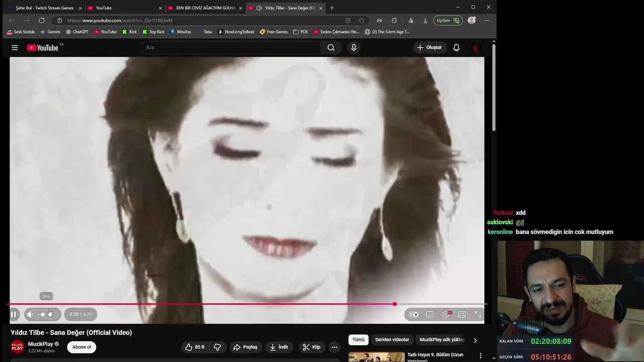Open the Kick bookmark
Image resolution: width=644 pixels, height=362 pixels.
[129, 32]
